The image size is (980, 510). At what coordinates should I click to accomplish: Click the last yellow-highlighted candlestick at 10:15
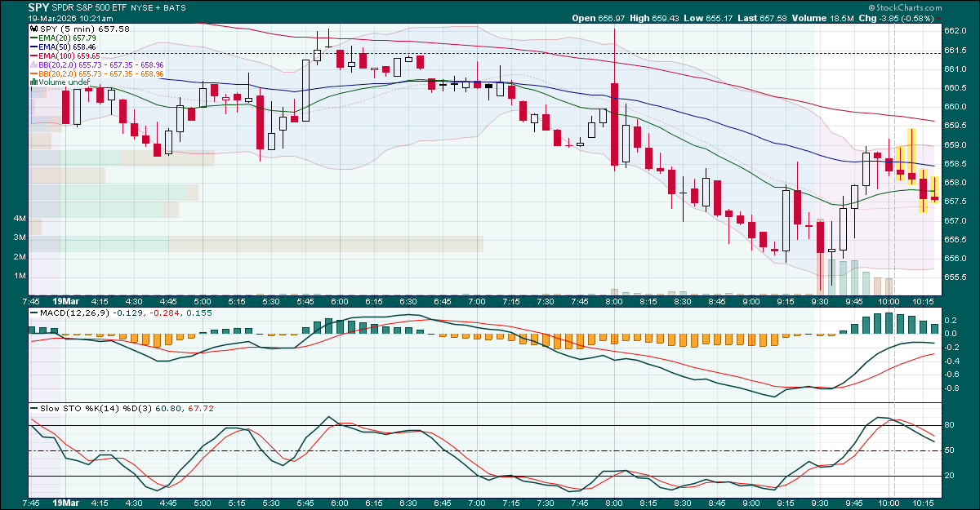point(933,190)
